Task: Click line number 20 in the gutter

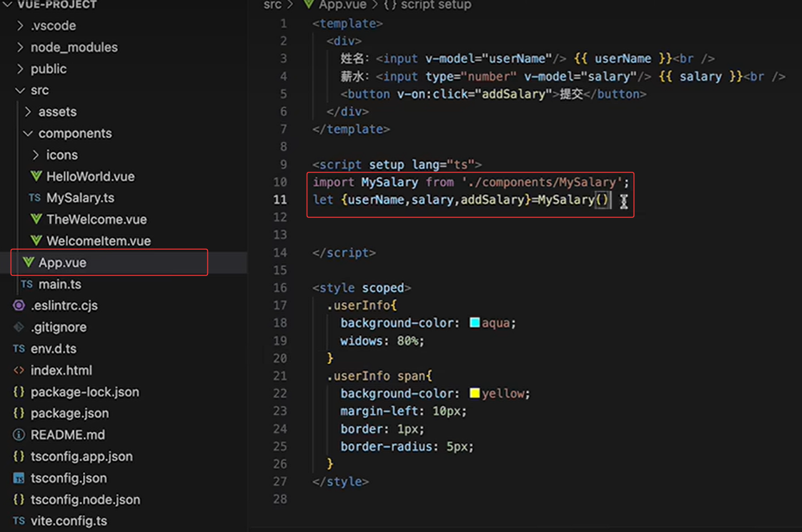Action: [x=280, y=358]
